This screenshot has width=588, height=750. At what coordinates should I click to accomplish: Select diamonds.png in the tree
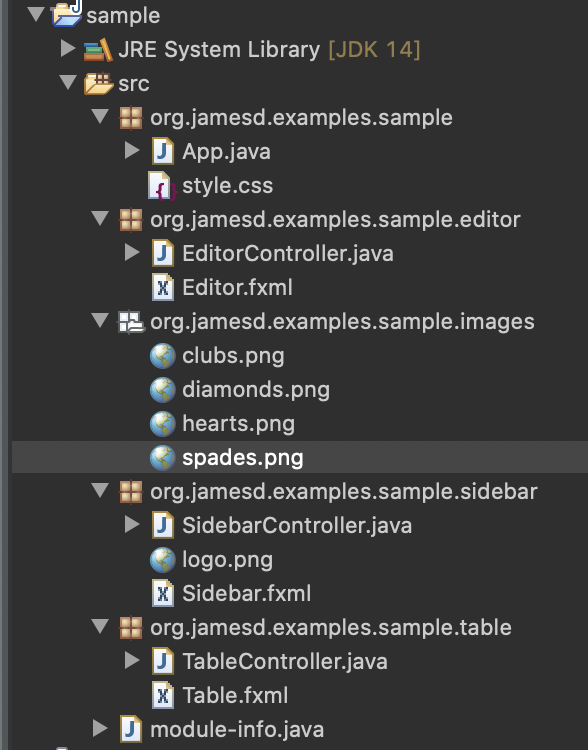point(256,390)
